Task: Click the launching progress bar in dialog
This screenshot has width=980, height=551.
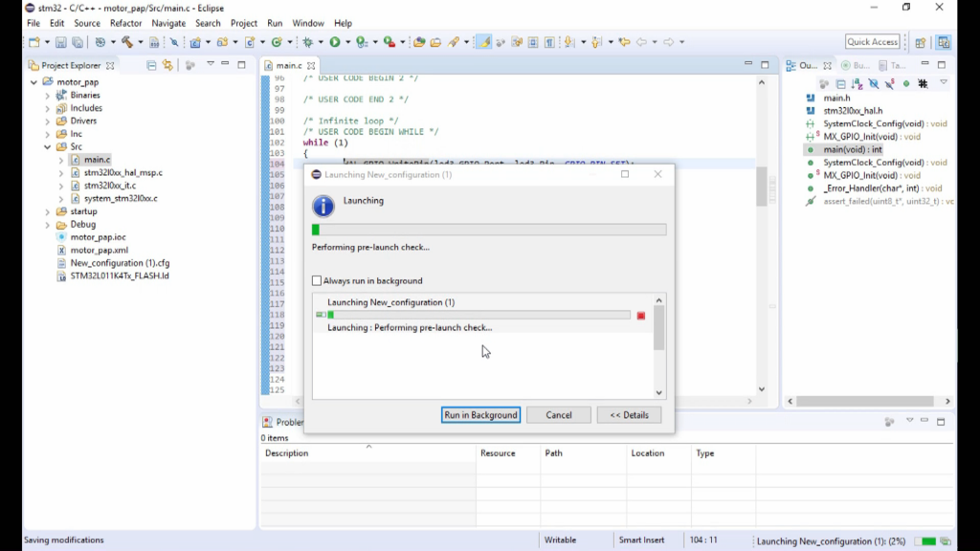Action: [x=489, y=230]
